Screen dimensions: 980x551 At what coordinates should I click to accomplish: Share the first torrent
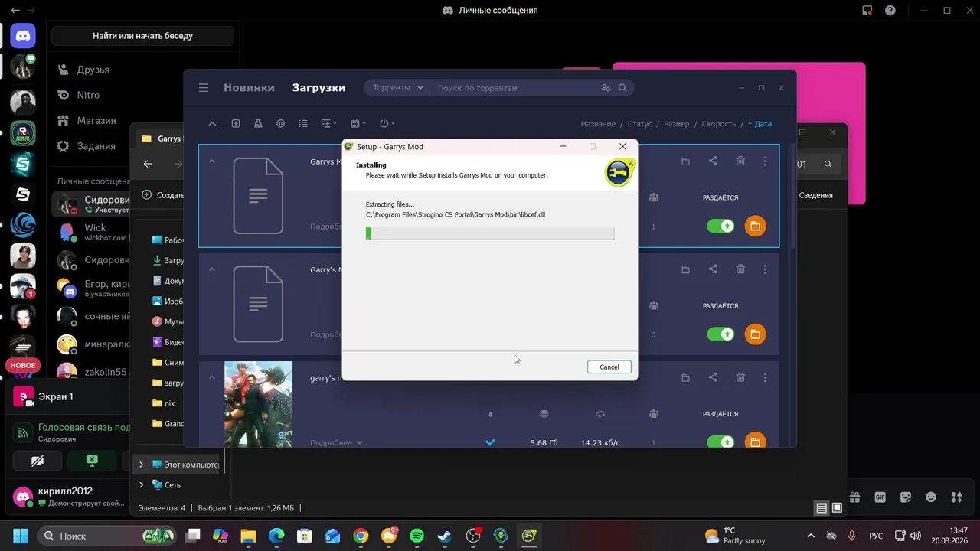tap(713, 161)
